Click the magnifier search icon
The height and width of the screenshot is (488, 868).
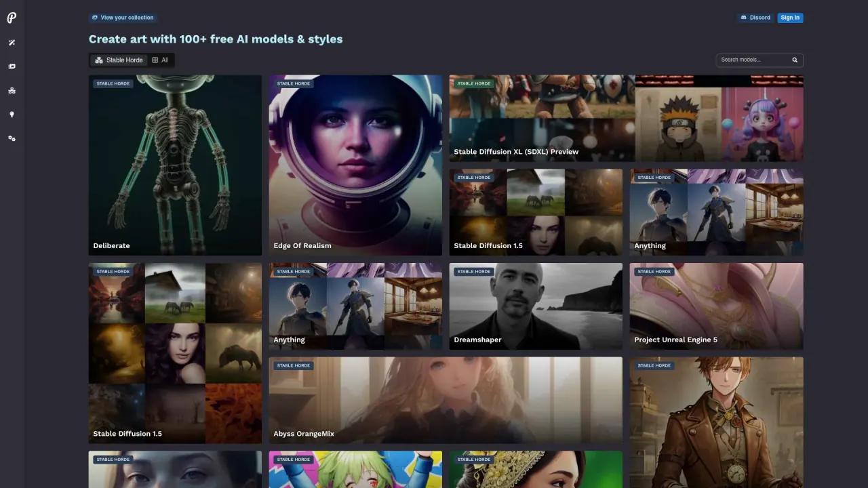795,60
